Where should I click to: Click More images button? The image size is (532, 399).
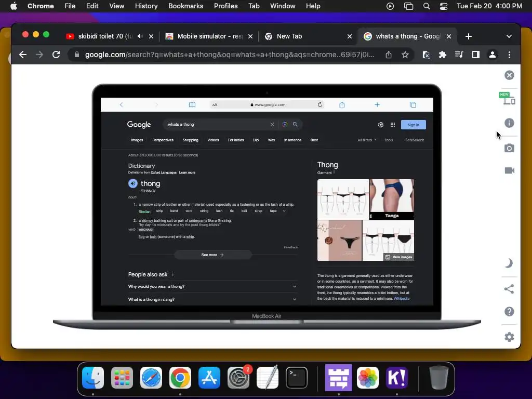(x=398, y=257)
